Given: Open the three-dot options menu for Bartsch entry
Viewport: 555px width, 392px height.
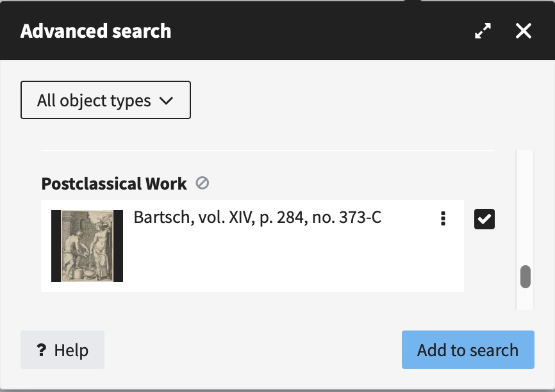Looking at the screenshot, I should coord(443,219).
